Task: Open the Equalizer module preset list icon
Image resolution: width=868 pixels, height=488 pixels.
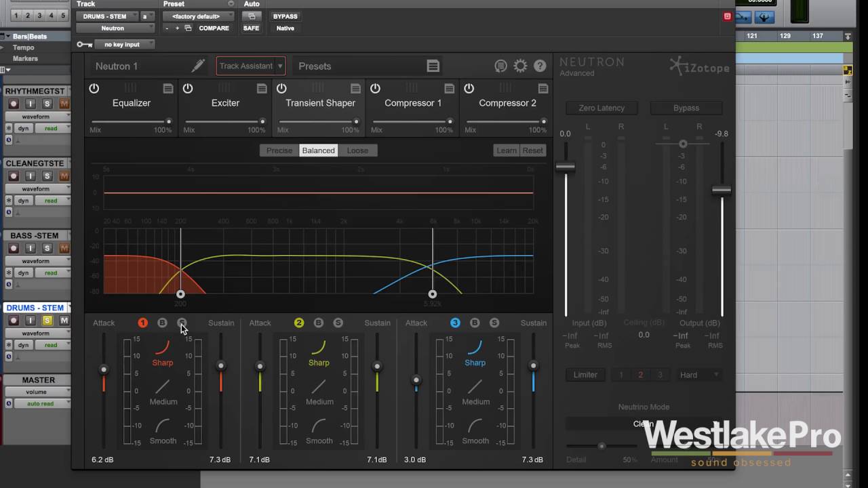Action: (168, 89)
